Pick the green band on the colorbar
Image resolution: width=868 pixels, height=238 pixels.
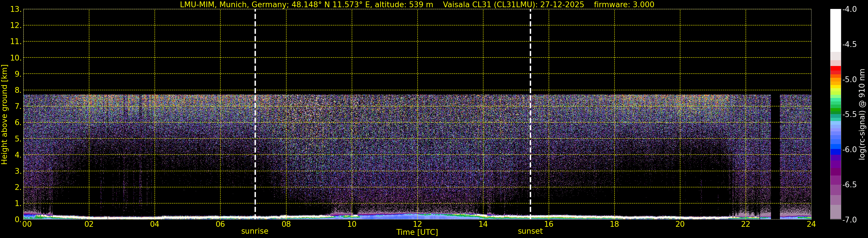coord(835,109)
